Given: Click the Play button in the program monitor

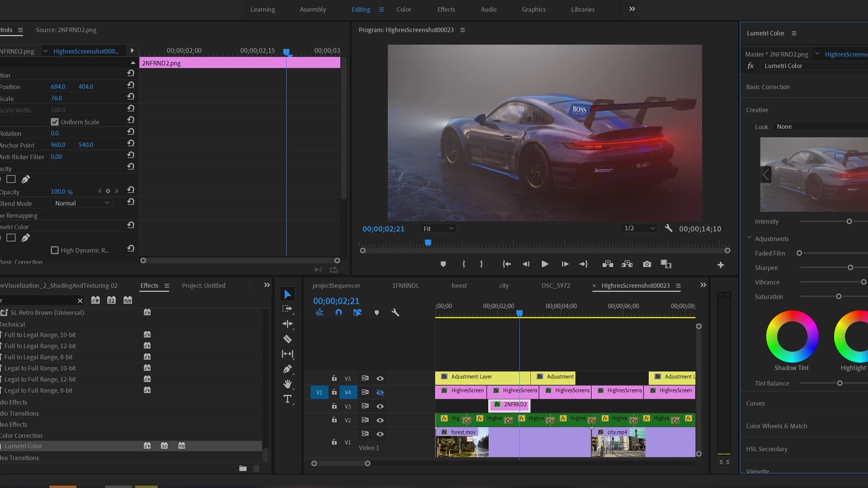Looking at the screenshot, I should click(x=544, y=264).
